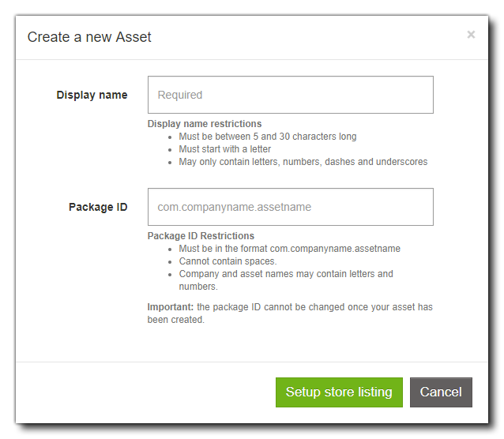504x439 pixels.
Task: Click the Company and asset names rule
Action: [x=285, y=274]
